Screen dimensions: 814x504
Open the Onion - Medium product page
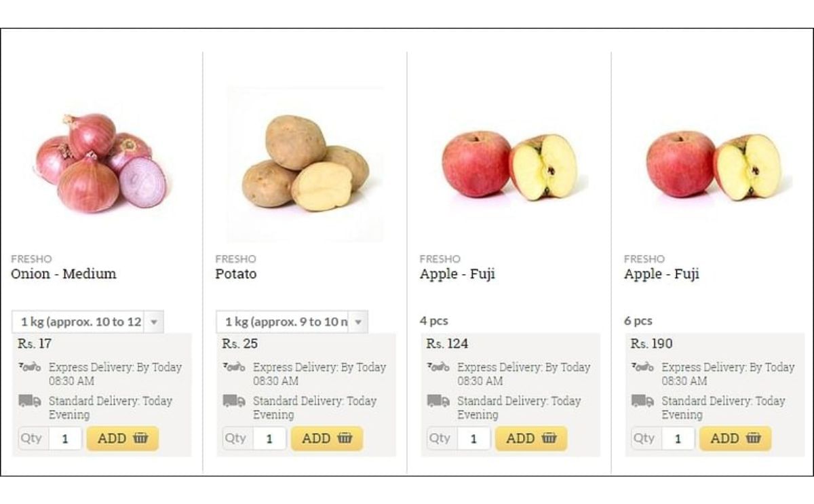point(63,274)
